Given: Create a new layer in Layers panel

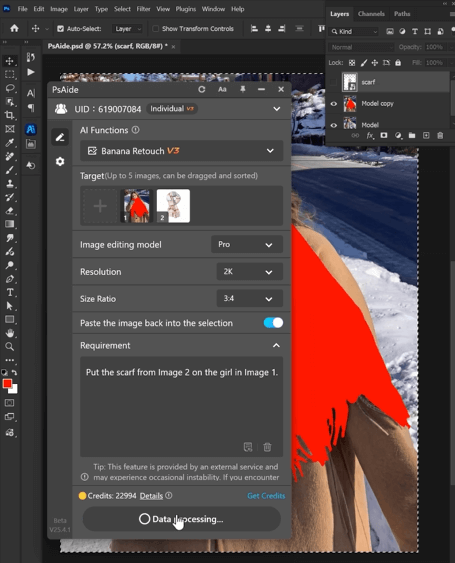Looking at the screenshot, I should [426, 135].
